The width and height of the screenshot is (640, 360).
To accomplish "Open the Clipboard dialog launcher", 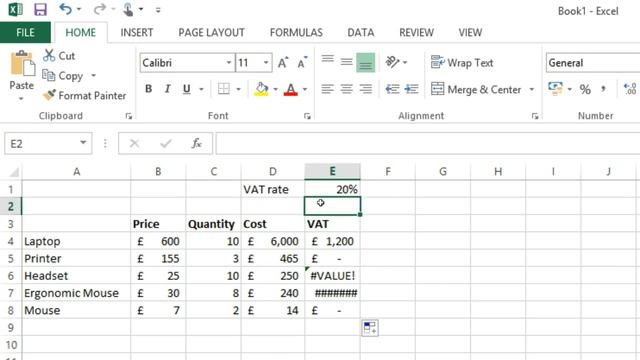I will (129, 116).
